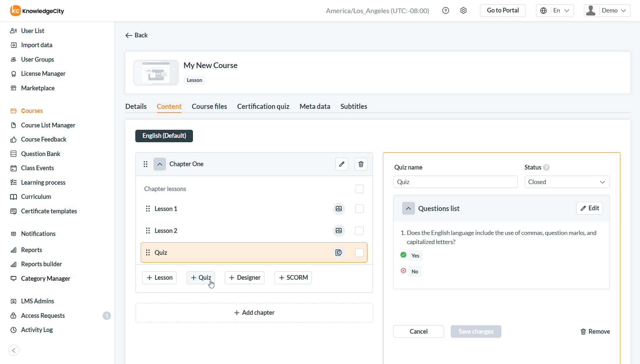
Task: Select the Quiz row checkbox
Action: [x=359, y=253]
